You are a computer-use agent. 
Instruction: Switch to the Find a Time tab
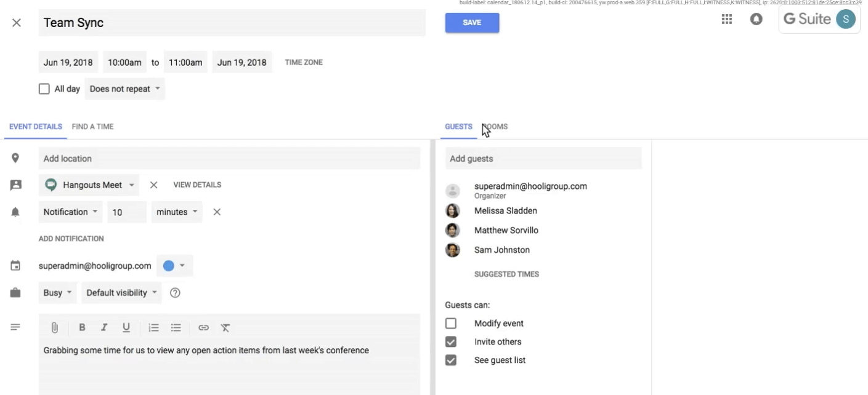(x=92, y=127)
